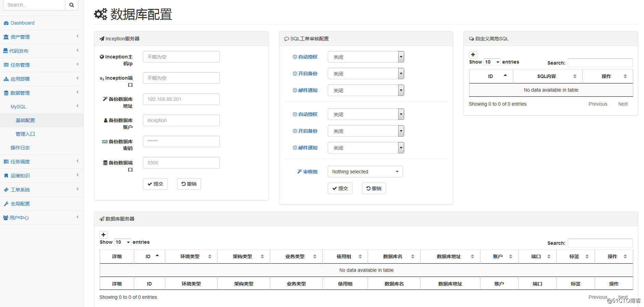Open the 审核组 Nothing selected dropdown
This screenshot has width=644, height=307.
point(365,172)
